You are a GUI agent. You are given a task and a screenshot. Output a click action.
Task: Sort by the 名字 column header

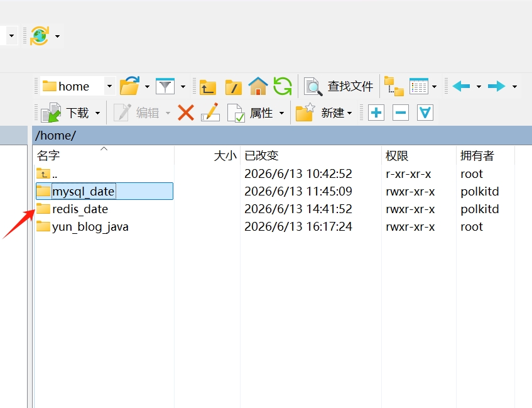click(x=104, y=155)
